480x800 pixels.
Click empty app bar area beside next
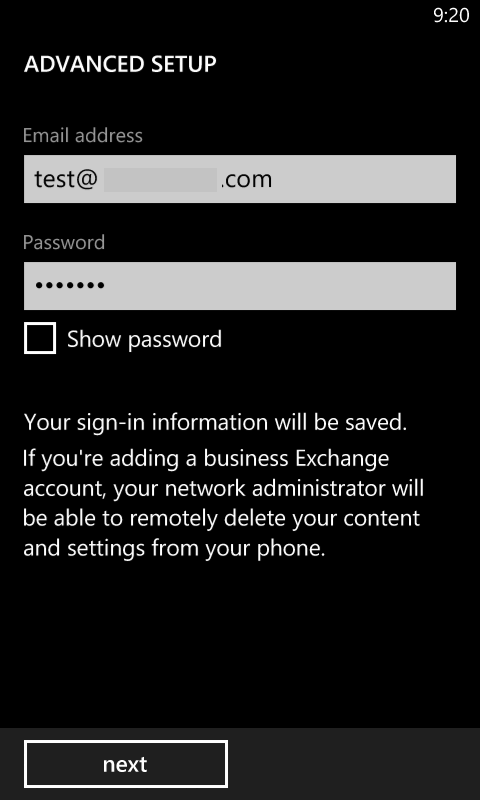(x=352, y=764)
